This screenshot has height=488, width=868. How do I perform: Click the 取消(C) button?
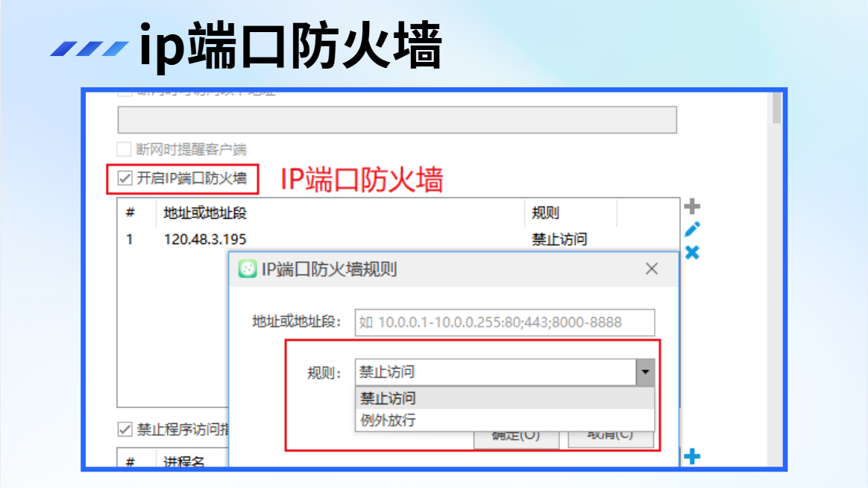pyautogui.click(x=611, y=437)
